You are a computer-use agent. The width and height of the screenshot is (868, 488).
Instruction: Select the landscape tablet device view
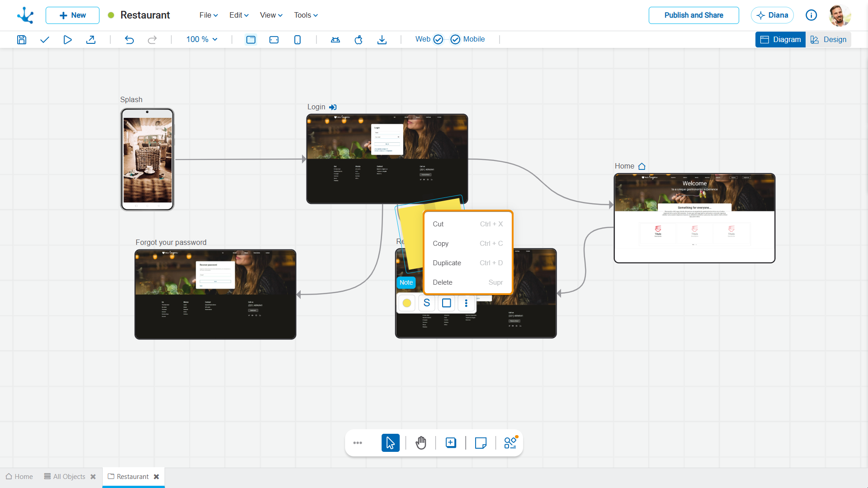pos(274,40)
